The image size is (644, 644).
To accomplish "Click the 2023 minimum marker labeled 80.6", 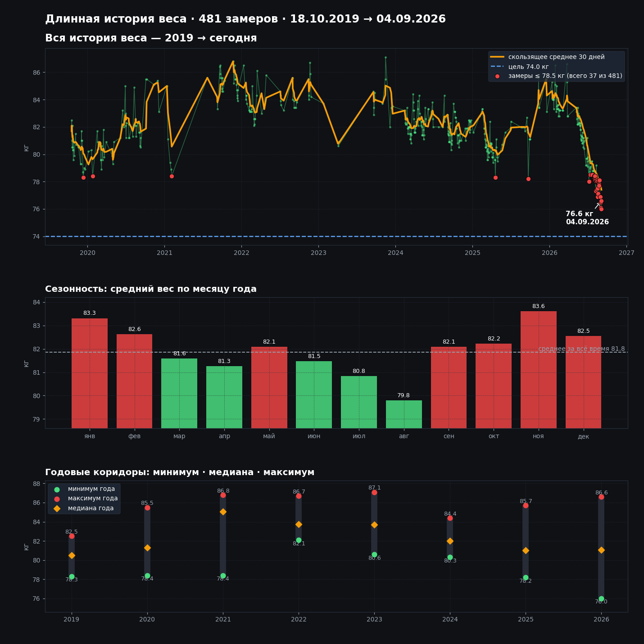I will (374, 554).
